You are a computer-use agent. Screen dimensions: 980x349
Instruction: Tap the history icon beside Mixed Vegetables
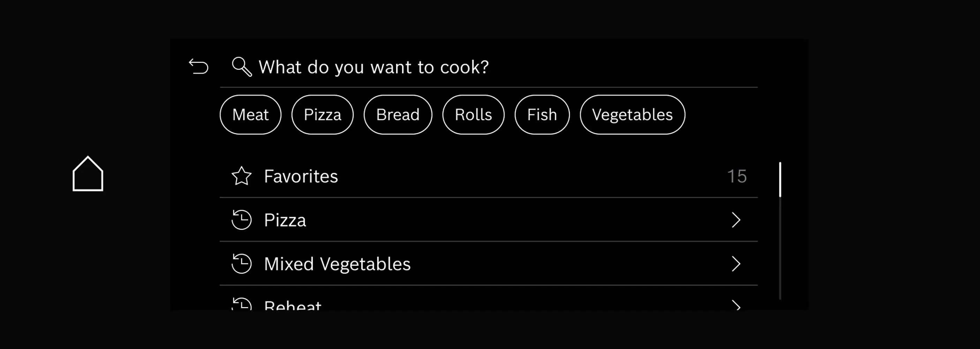click(242, 264)
